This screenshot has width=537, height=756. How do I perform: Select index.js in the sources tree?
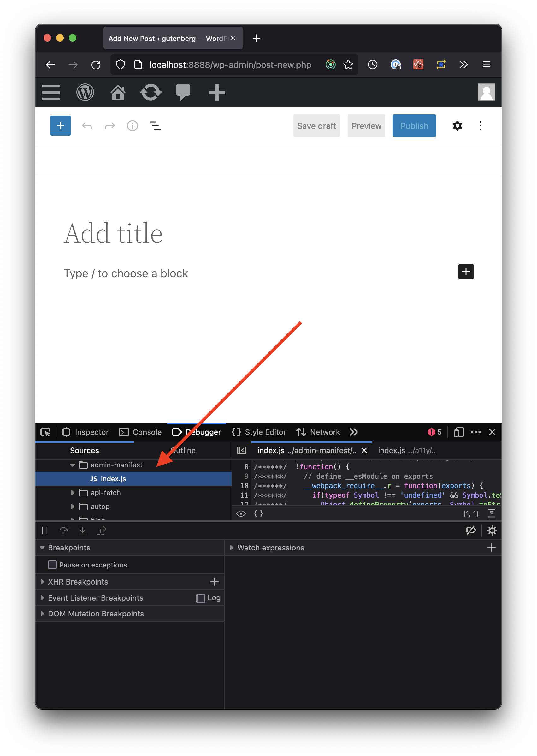point(133,479)
